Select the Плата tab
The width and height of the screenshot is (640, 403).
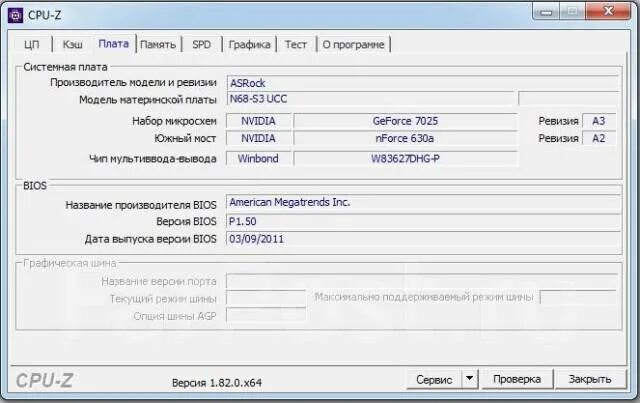[114, 43]
